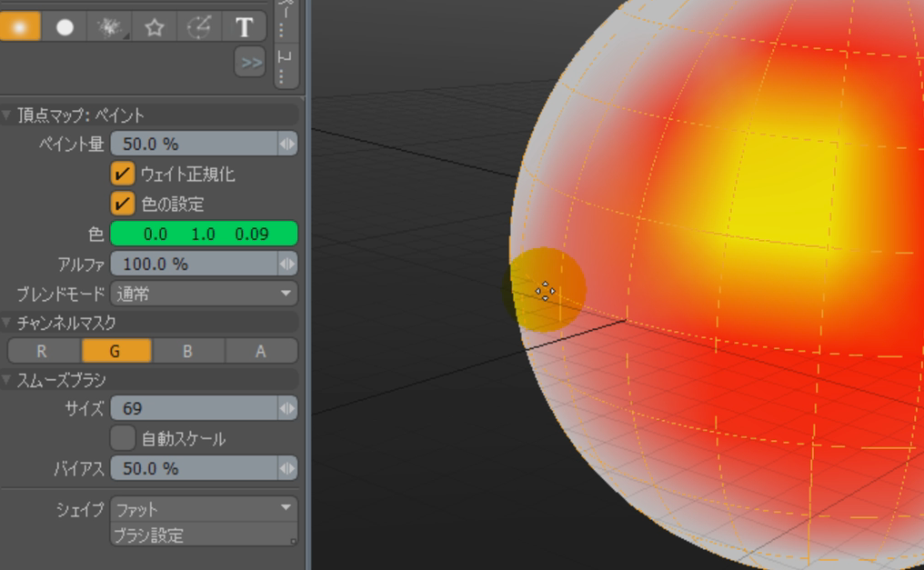This screenshot has height=570, width=924.
Task: Expand more tools with the >> button
Action: click(x=250, y=63)
